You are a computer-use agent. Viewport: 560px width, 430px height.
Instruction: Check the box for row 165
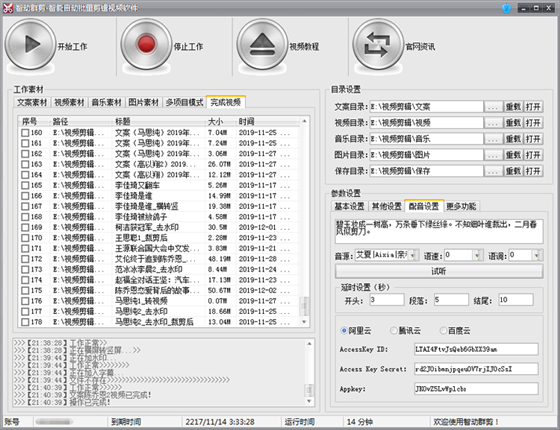(25, 186)
